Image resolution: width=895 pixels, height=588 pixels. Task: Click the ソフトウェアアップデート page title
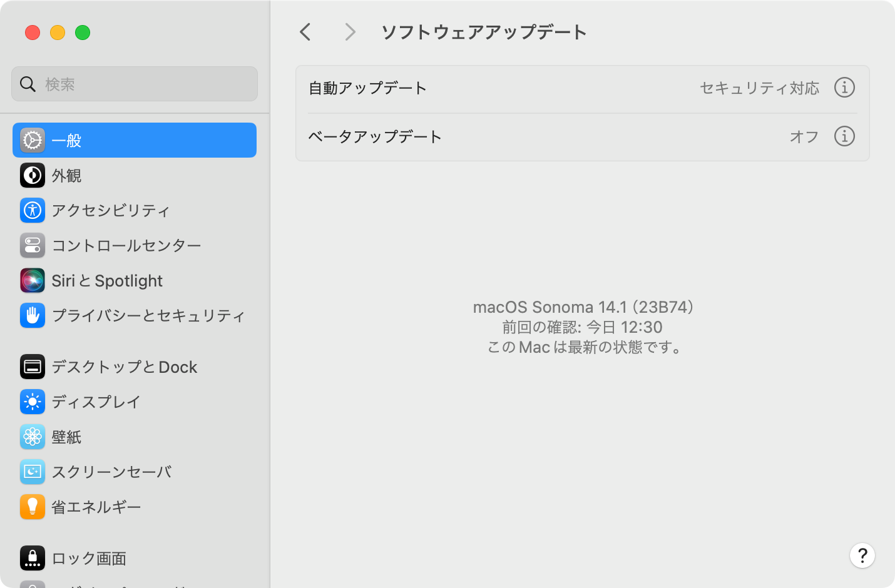point(484,32)
